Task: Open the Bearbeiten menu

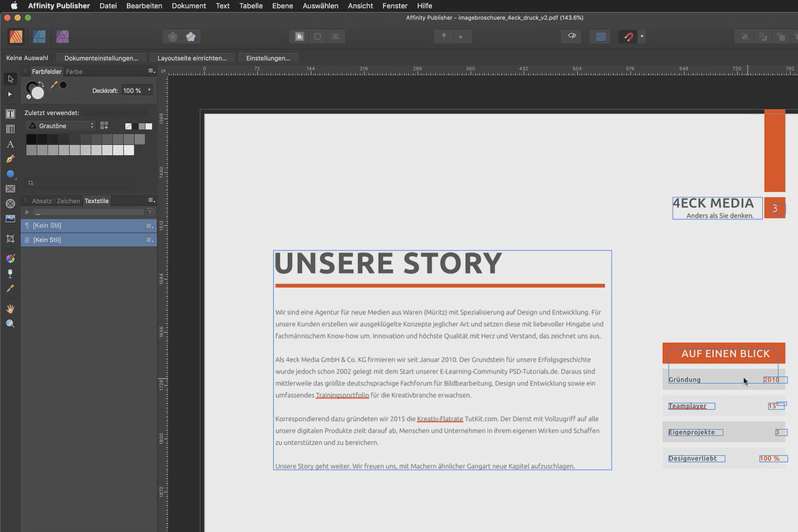Action: point(144,5)
